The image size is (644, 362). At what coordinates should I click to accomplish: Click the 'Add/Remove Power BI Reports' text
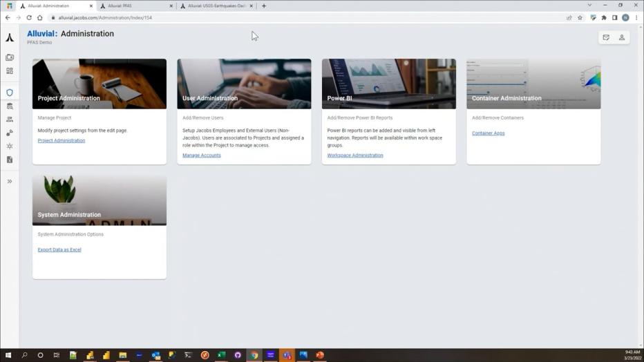click(360, 118)
